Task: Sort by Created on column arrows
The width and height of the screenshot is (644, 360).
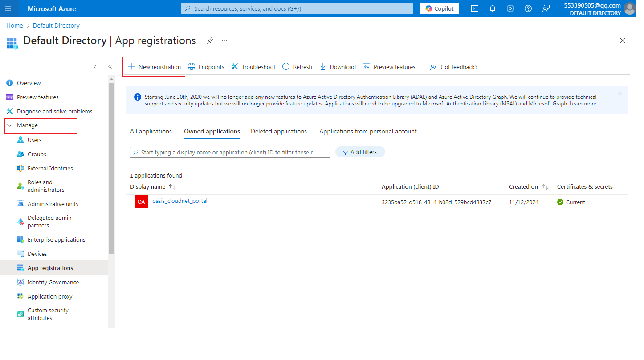Action: coord(545,187)
